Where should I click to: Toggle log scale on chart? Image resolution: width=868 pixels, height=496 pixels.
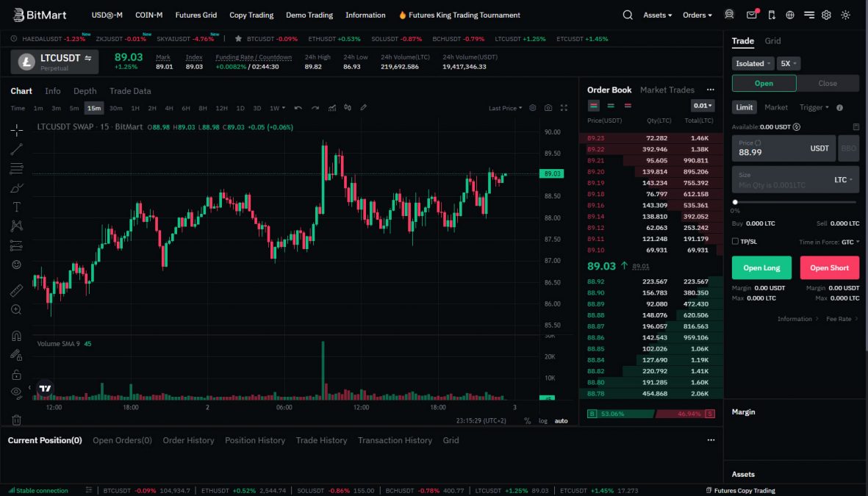tap(543, 421)
